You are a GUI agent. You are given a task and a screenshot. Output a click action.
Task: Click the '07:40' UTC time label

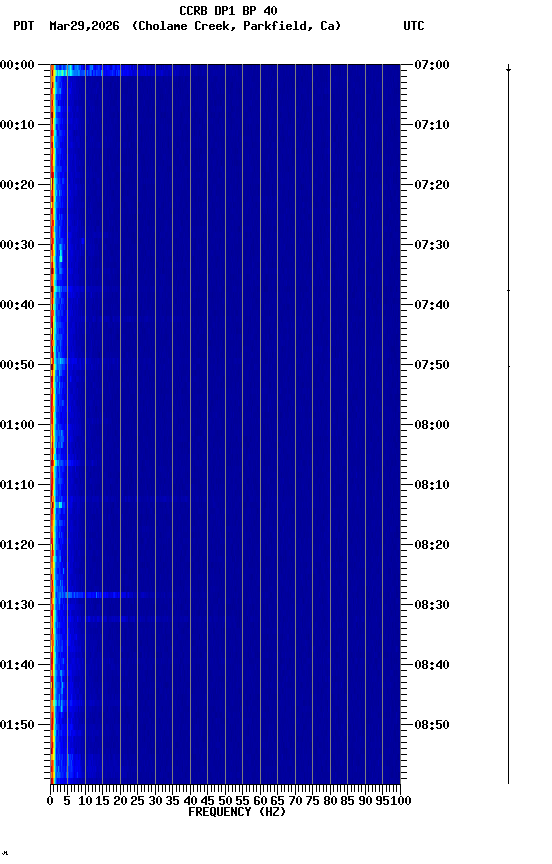point(432,305)
